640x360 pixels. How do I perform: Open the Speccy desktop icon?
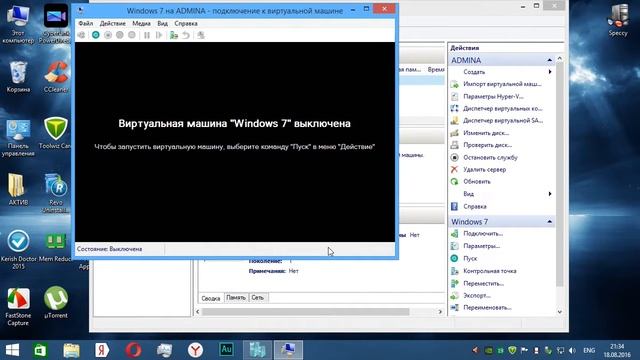point(618,20)
